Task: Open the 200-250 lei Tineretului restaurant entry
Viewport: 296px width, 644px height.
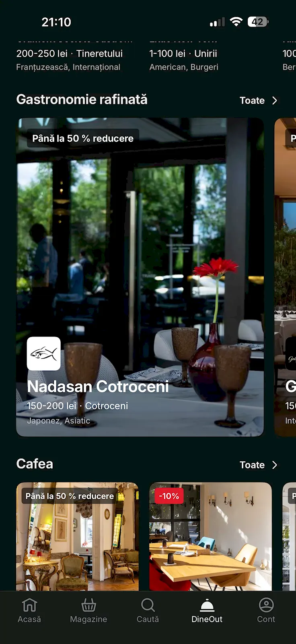Action: tap(69, 60)
